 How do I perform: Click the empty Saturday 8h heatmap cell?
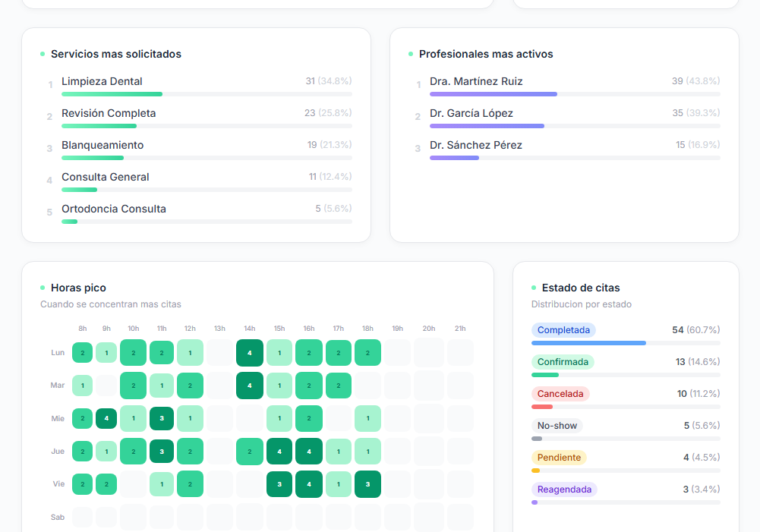[x=82, y=517]
